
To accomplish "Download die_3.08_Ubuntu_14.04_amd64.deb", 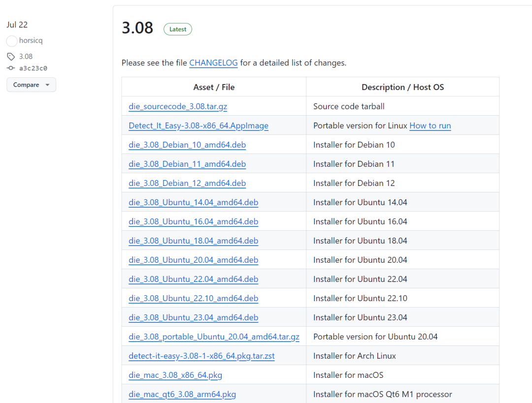I will tap(194, 202).
